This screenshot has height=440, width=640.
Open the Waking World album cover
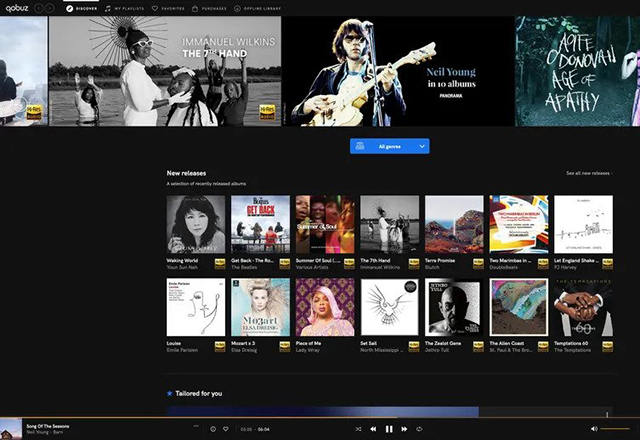pyautogui.click(x=196, y=224)
